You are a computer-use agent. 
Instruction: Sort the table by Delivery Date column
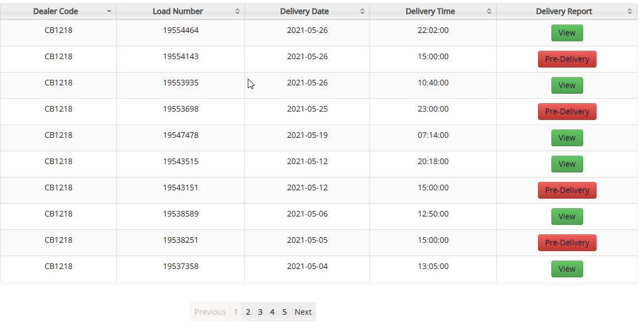tap(304, 11)
